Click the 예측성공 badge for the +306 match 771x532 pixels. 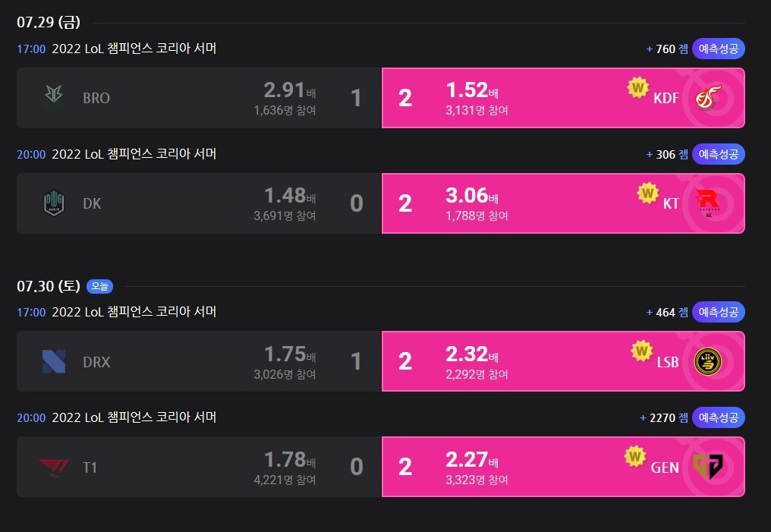[719, 154]
